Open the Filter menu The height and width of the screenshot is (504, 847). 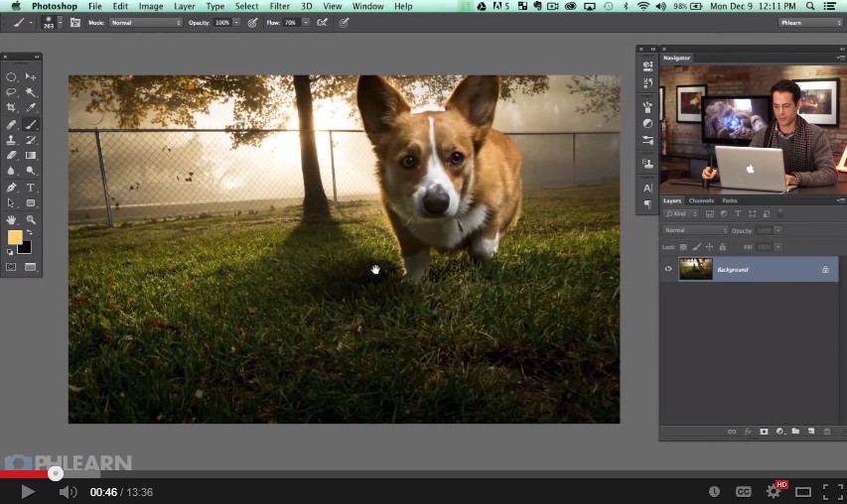point(280,6)
